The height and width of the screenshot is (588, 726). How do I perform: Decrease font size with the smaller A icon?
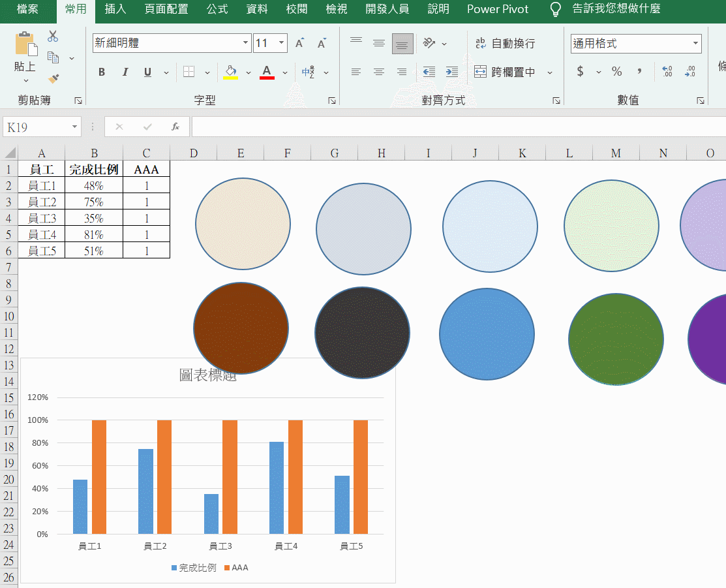point(322,43)
